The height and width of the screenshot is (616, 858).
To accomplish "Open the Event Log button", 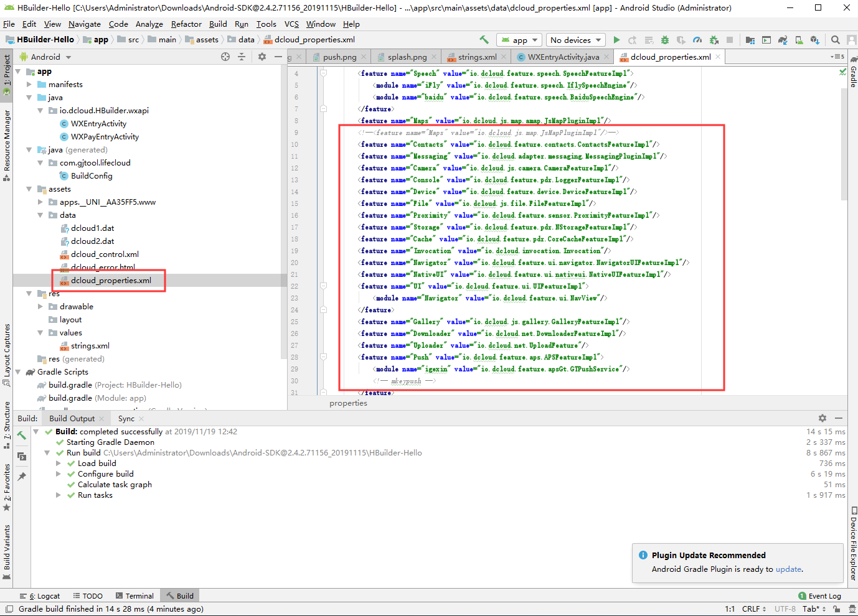I will [819, 595].
